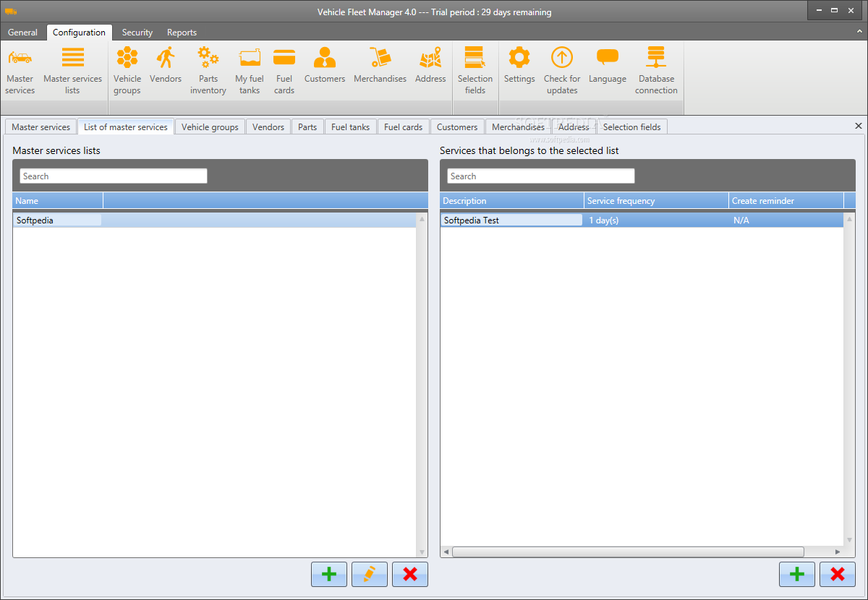Click the truck app icon in the title bar
Image resolution: width=868 pixels, height=600 pixels.
pyautogui.click(x=11, y=12)
